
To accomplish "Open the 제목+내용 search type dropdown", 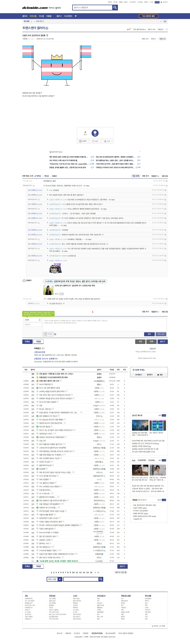I will point(54,579).
